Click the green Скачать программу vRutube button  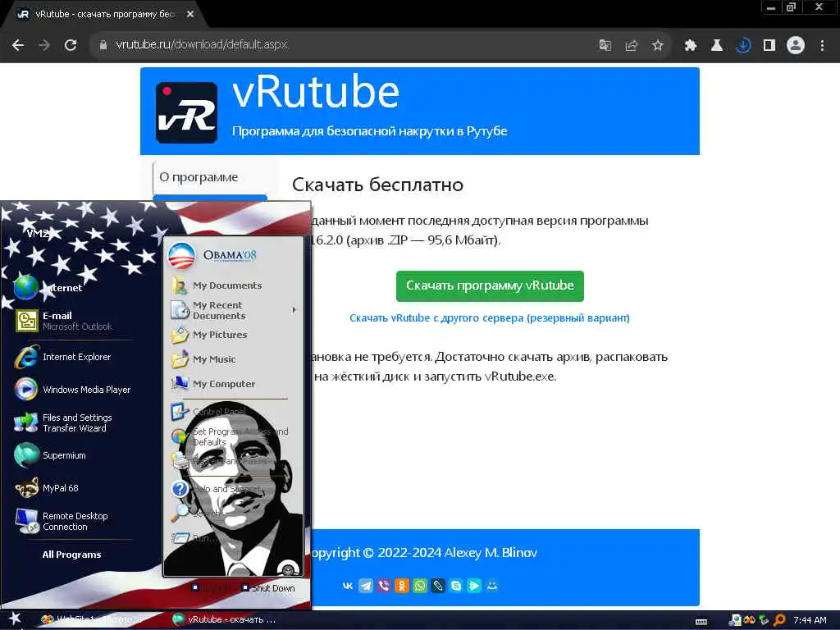click(x=490, y=285)
